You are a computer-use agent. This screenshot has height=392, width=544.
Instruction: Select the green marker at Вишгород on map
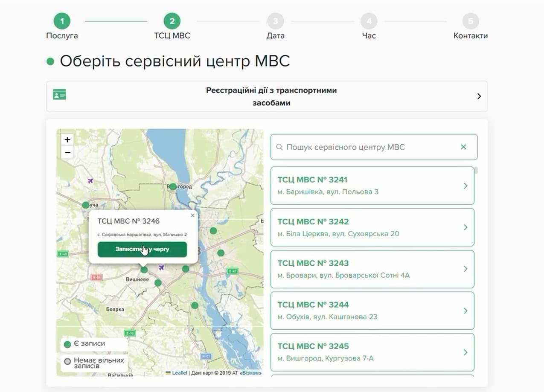tap(173, 186)
